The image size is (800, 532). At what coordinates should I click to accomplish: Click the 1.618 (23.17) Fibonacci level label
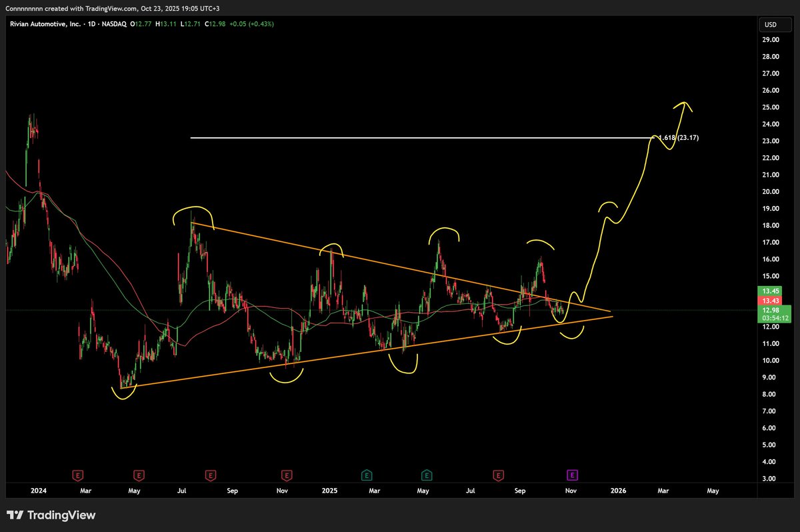(679, 137)
